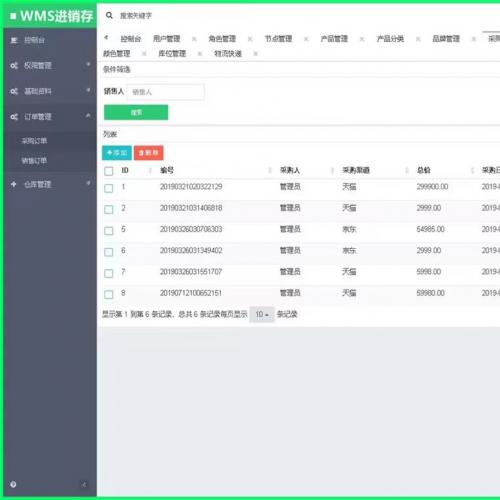Expand the 基础资料 menu arrow
Viewport: 500px width, 500px height.
(88, 90)
